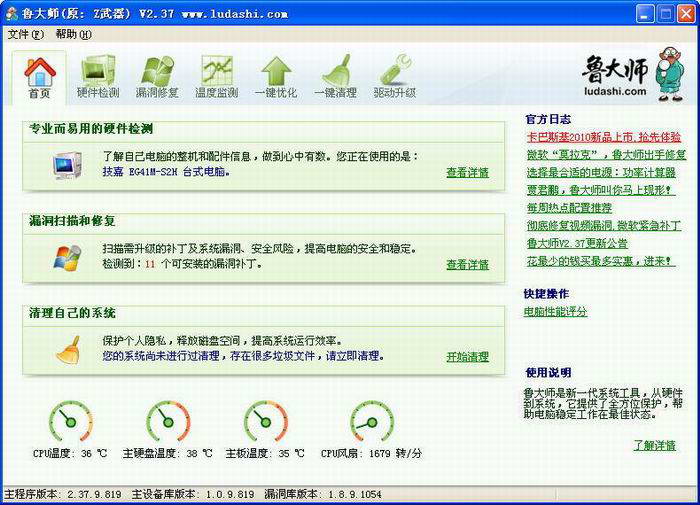Click the Windows flag icon in vulnerability section
Image resolution: width=700 pixels, height=505 pixels.
coord(68,257)
